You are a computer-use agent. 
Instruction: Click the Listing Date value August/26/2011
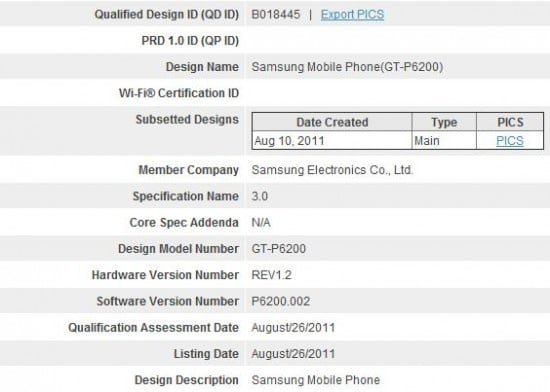(293, 354)
